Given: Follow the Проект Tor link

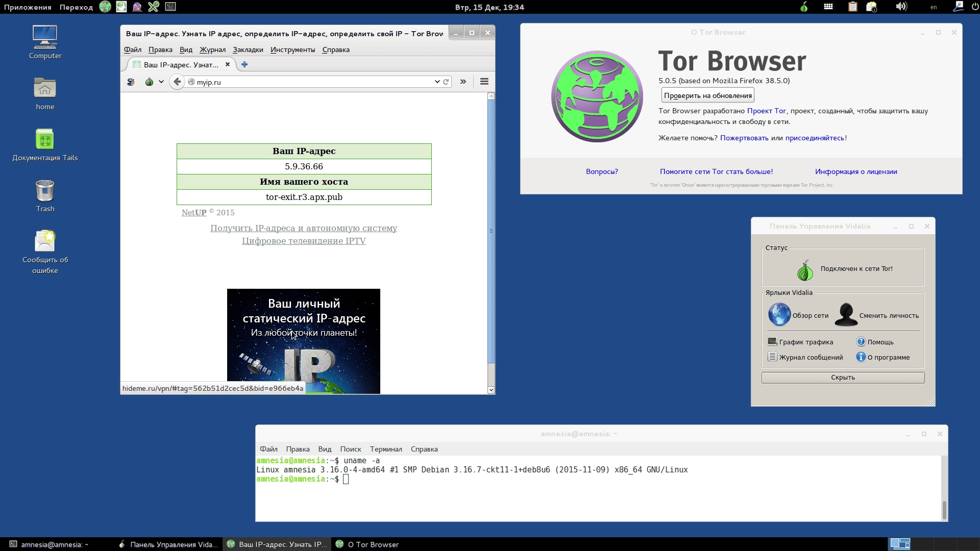Looking at the screenshot, I should pyautogui.click(x=766, y=111).
